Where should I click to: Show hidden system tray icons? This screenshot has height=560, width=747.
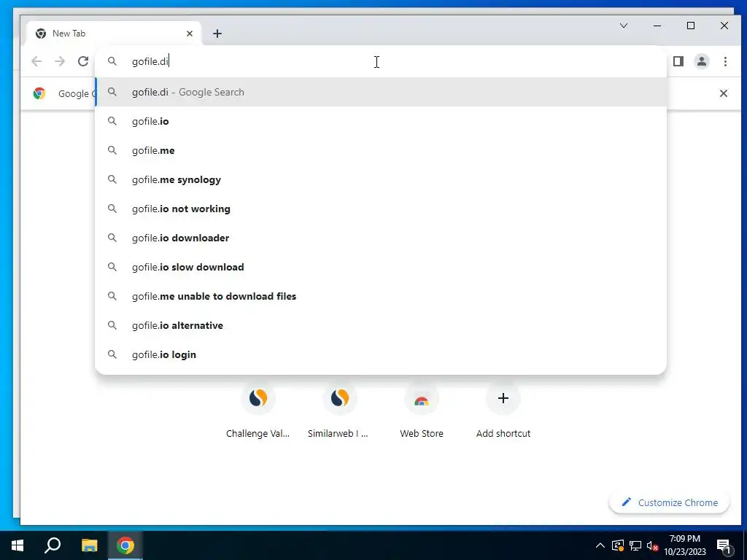(600, 545)
